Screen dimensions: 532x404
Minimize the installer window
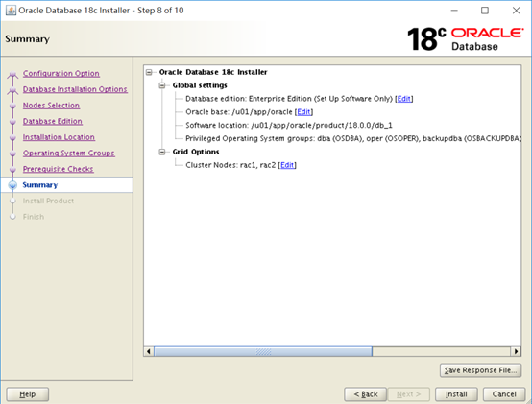(x=454, y=11)
